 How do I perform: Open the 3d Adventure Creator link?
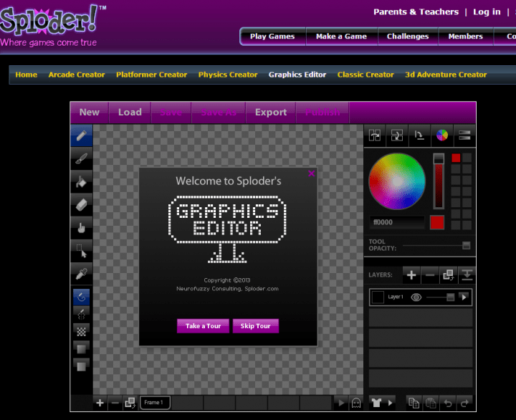click(x=446, y=75)
